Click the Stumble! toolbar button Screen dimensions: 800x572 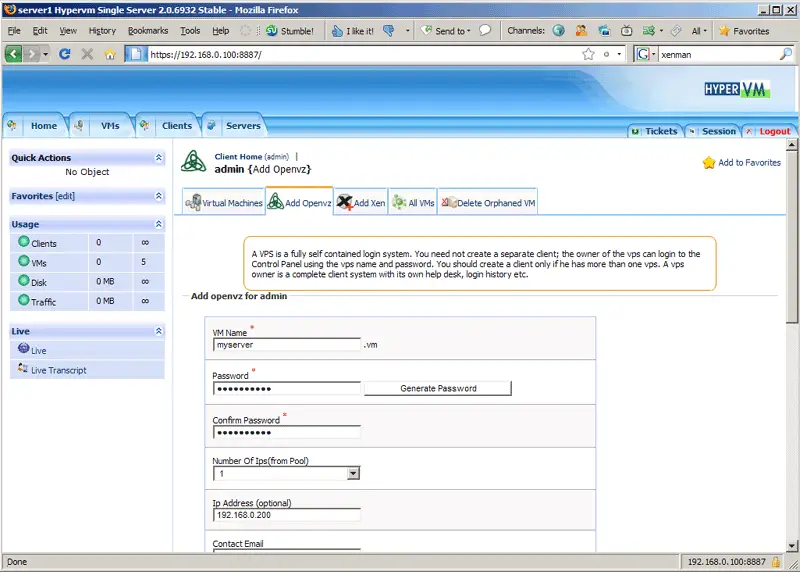[290, 31]
